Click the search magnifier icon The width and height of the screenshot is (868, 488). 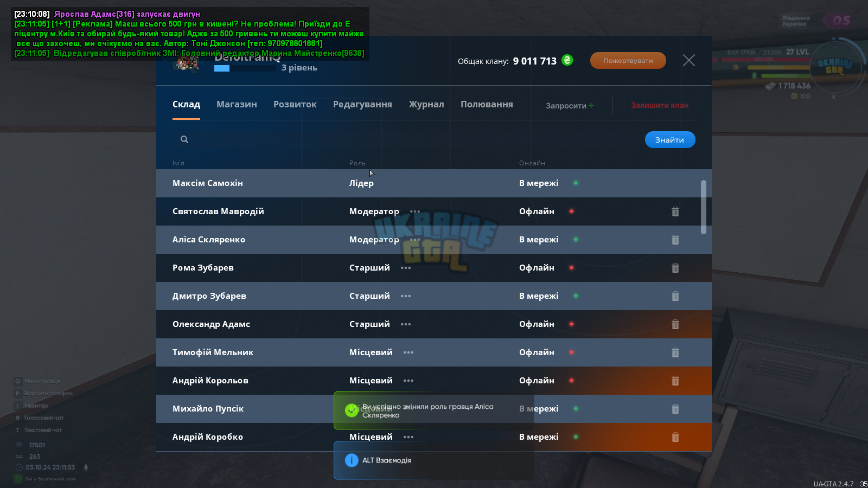pos(184,139)
